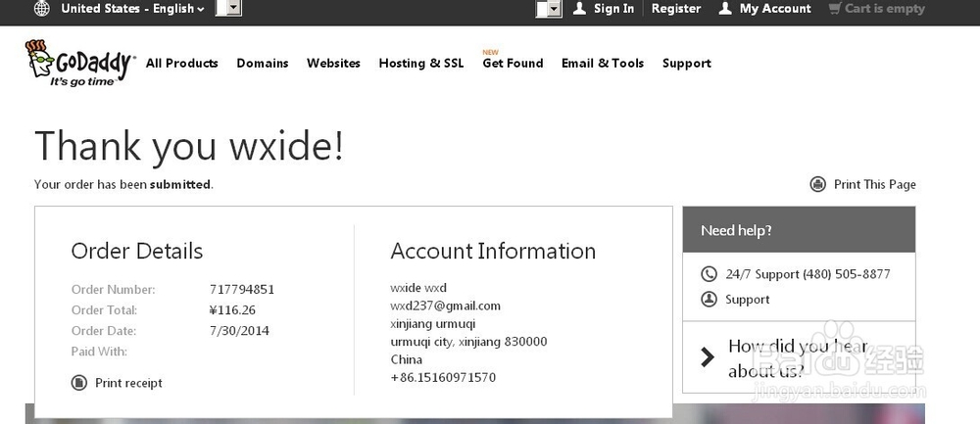Click the Print receipt document icon

click(78, 383)
